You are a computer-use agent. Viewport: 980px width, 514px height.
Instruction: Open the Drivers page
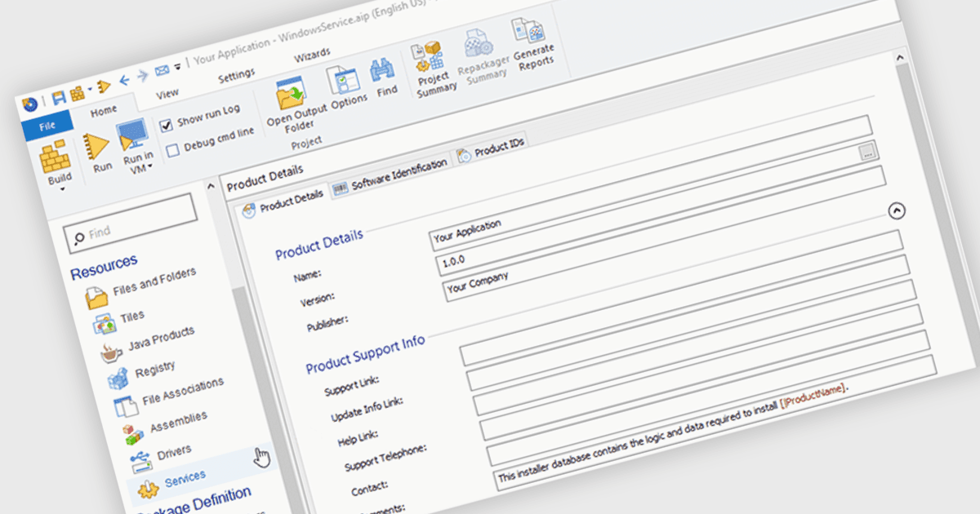coord(162,458)
